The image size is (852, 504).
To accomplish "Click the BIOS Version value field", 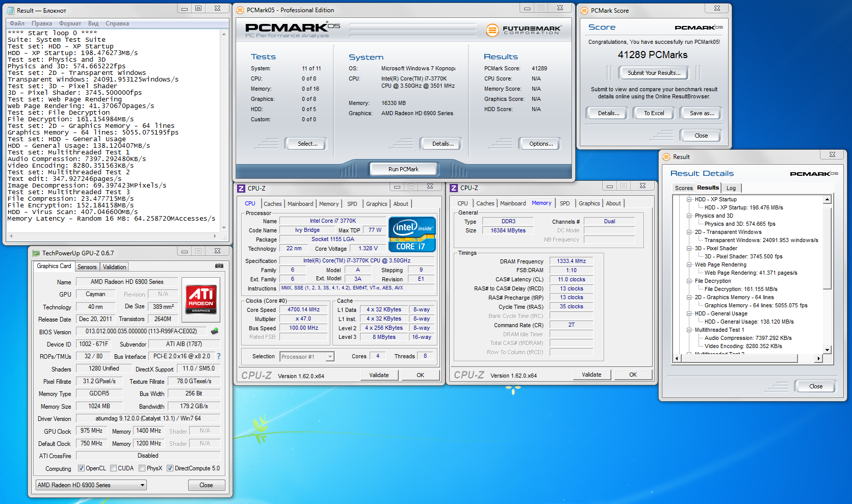I will 141,331.
